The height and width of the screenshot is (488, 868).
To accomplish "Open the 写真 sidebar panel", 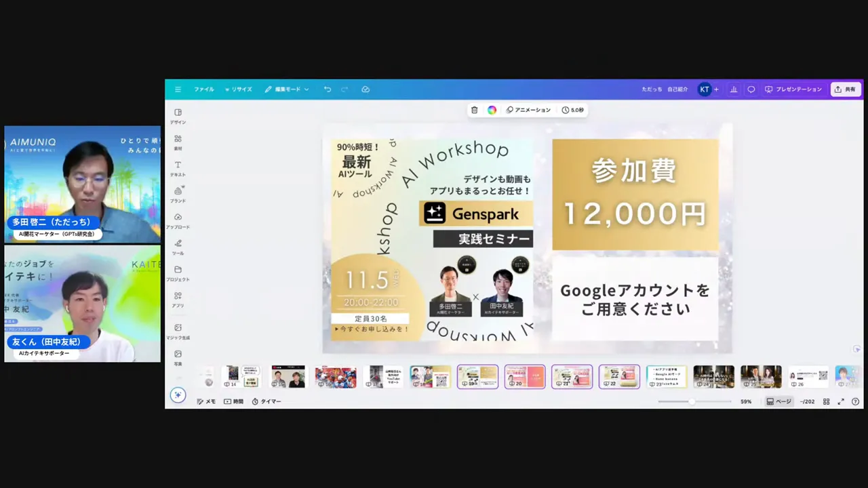I will tap(178, 358).
